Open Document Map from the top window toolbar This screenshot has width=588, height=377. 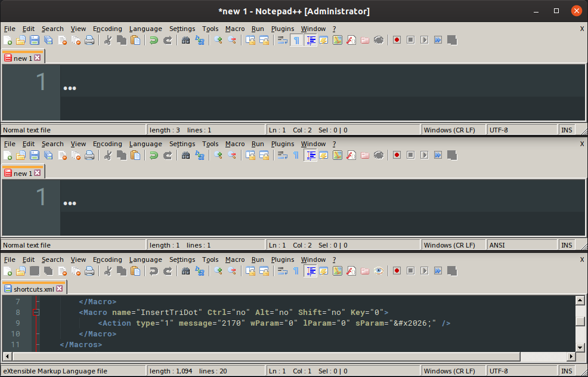[338, 40]
